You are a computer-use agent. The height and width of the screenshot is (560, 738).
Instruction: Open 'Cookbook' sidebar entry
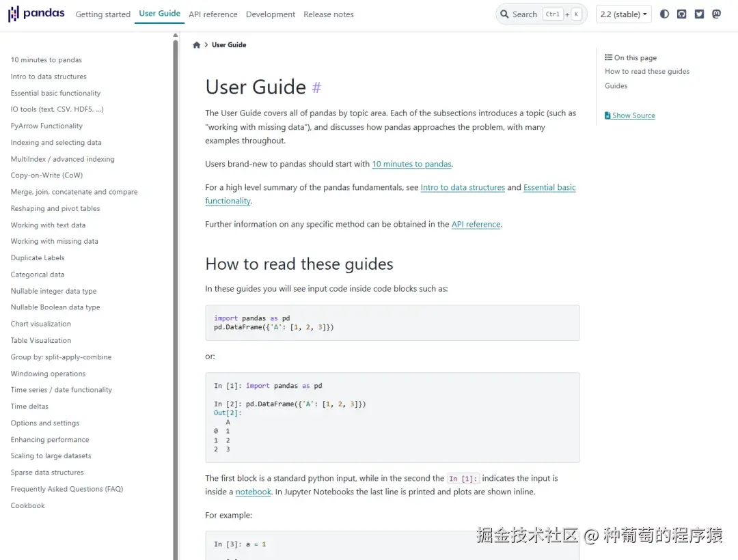28,505
